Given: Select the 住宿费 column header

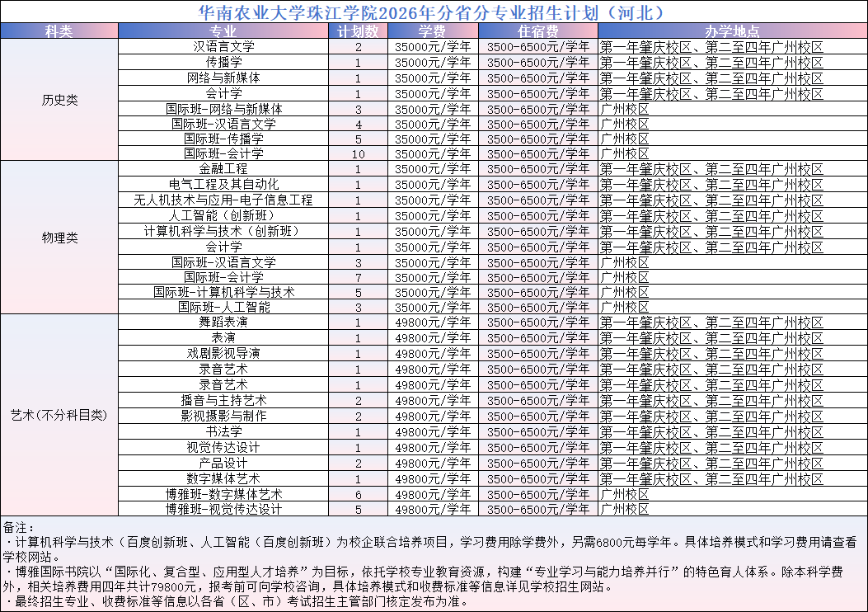Looking at the screenshot, I should [538, 31].
